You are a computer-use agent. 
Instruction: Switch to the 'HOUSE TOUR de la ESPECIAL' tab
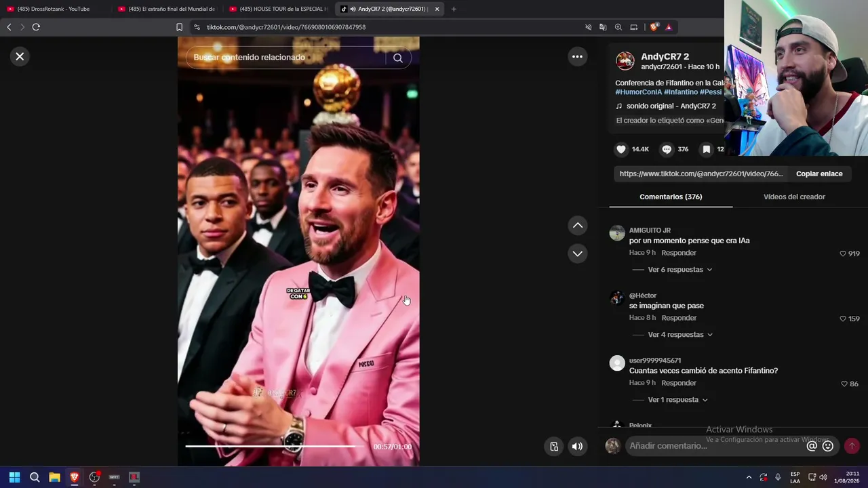pos(279,9)
